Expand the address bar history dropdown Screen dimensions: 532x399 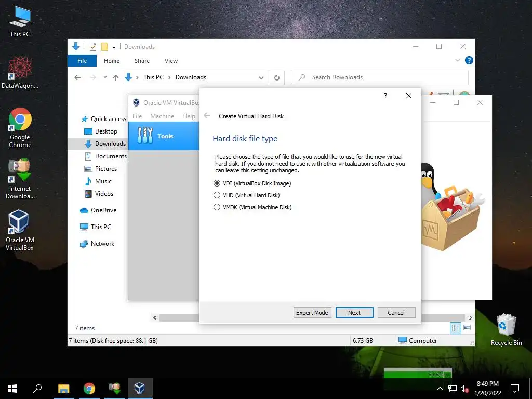click(x=261, y=78)
